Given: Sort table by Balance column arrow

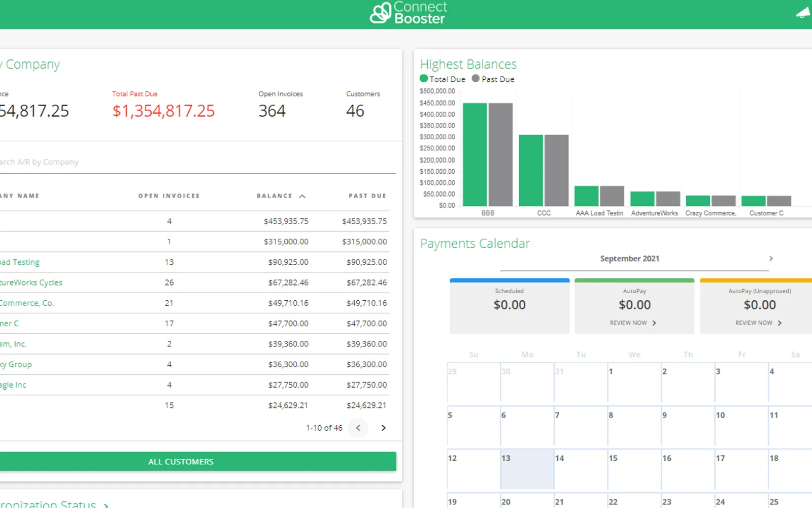Looking at the screenshot, I should pyautogui.click(x=302, y=196).
